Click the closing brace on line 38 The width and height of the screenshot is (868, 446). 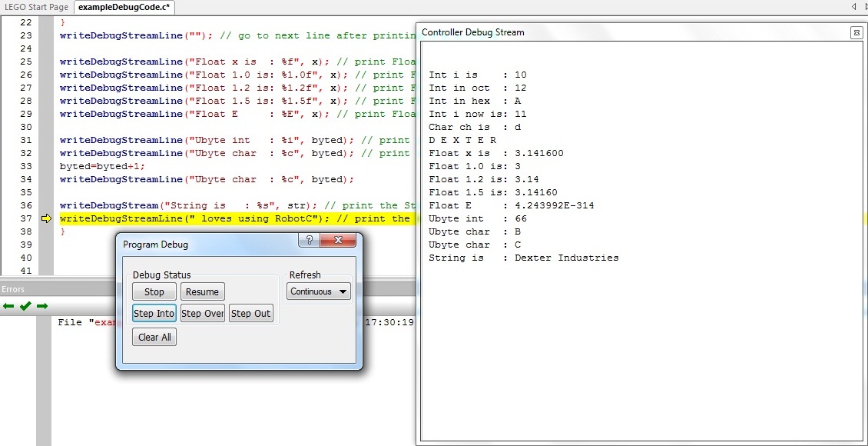(x=62, y=231)
